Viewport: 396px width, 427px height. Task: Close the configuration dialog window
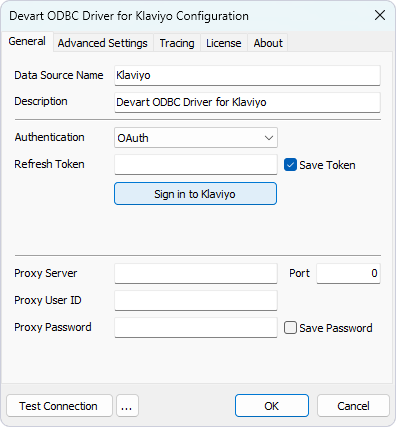click(x=380, y=15)
